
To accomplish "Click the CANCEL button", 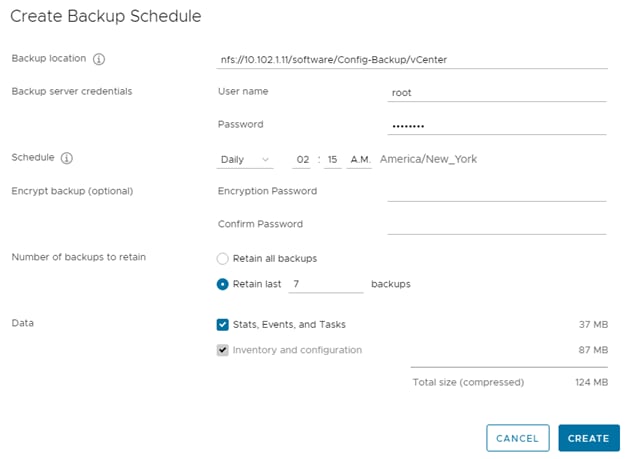I will point(517,438).
